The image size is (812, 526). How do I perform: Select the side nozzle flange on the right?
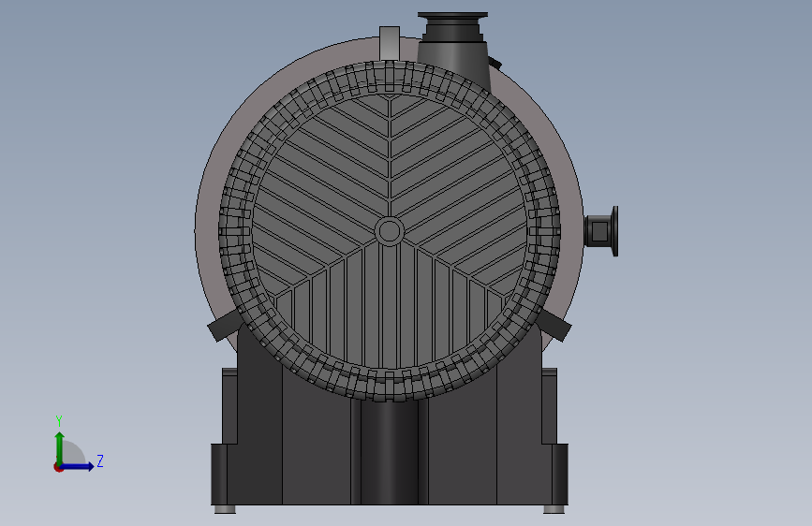pyautogui.click(x=614, y=231)
